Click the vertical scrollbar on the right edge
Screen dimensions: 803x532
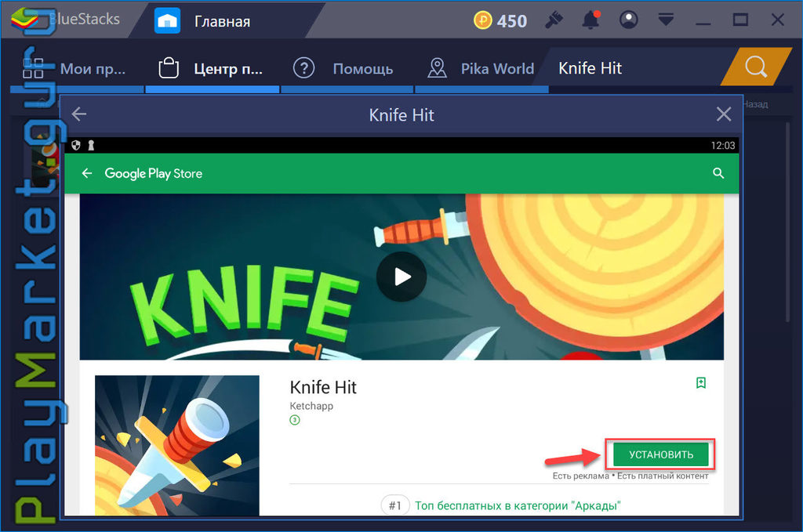click(x=788, y=223)
